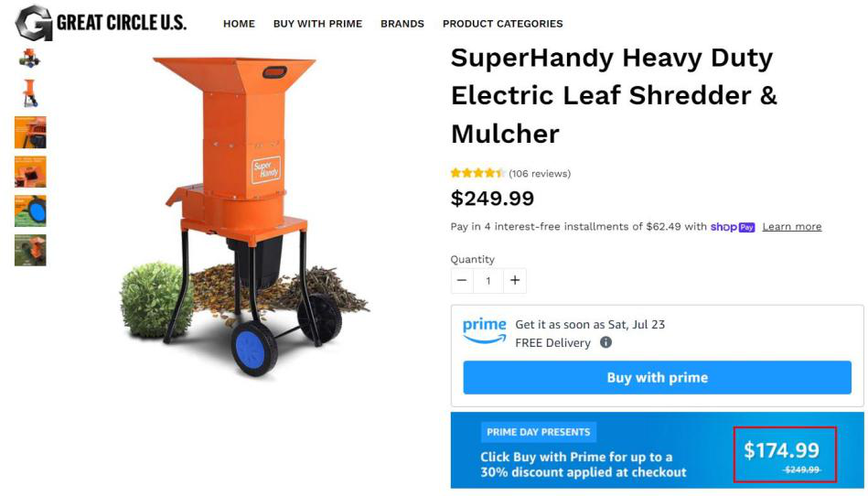Click the Prime Day Presents banner label

click(538, 432)
